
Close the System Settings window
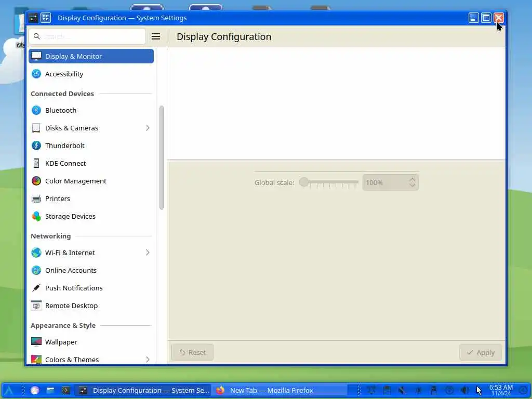[498, 18]
